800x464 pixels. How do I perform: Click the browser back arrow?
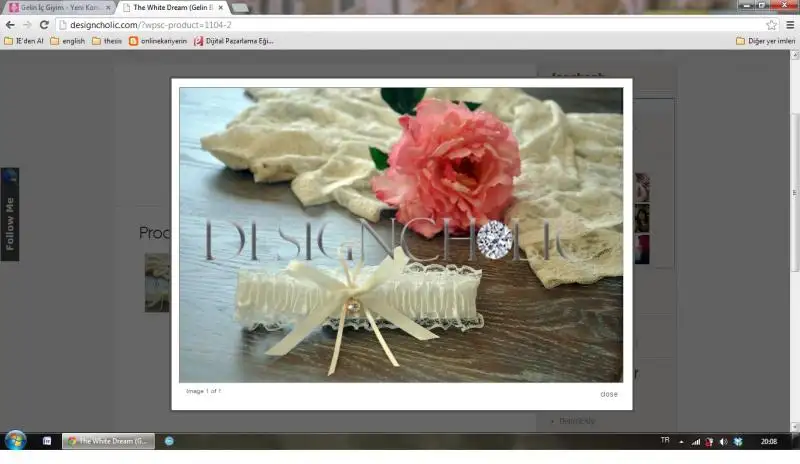pos(10,25)
